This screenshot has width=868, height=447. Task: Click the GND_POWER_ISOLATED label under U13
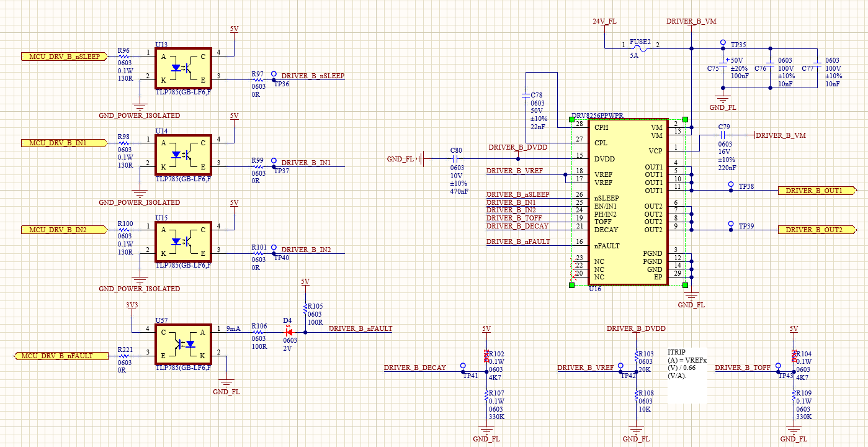pyautogui.click(x=140, y=115)
